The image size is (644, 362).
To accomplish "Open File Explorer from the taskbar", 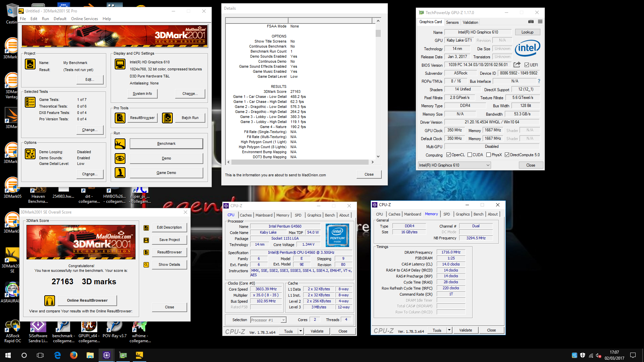I will tap(90, 355).
